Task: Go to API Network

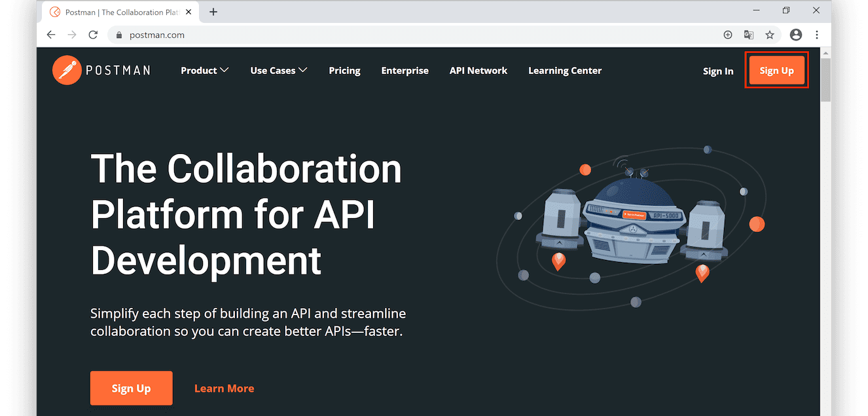Action: 478,70
